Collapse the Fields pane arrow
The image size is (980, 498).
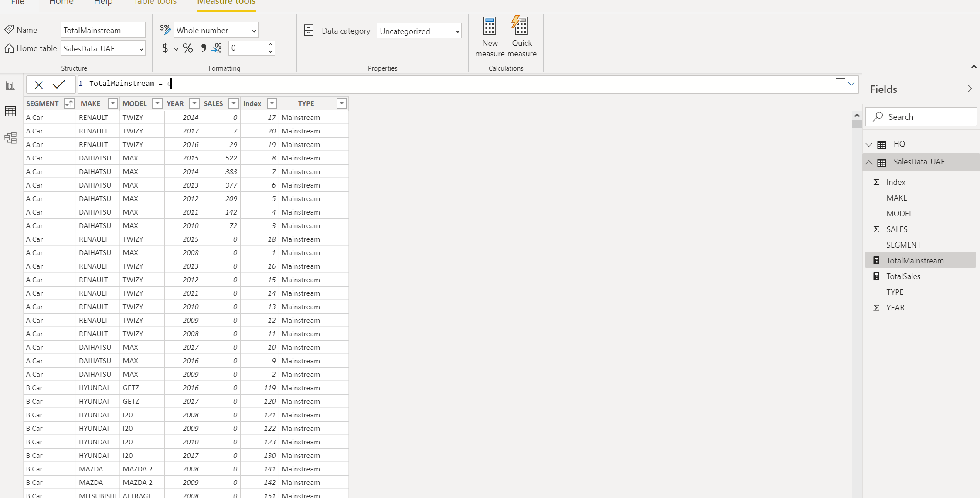(x=970, y=89)
